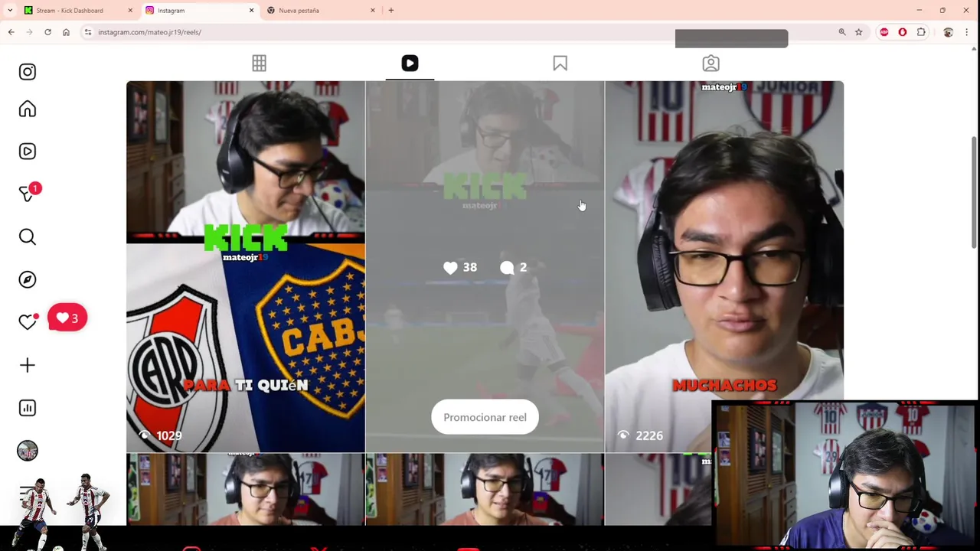This screenshot has width=980, height=551.
Task: Go to Home in Instagram sidebar
Action: [x=28, y=109]
